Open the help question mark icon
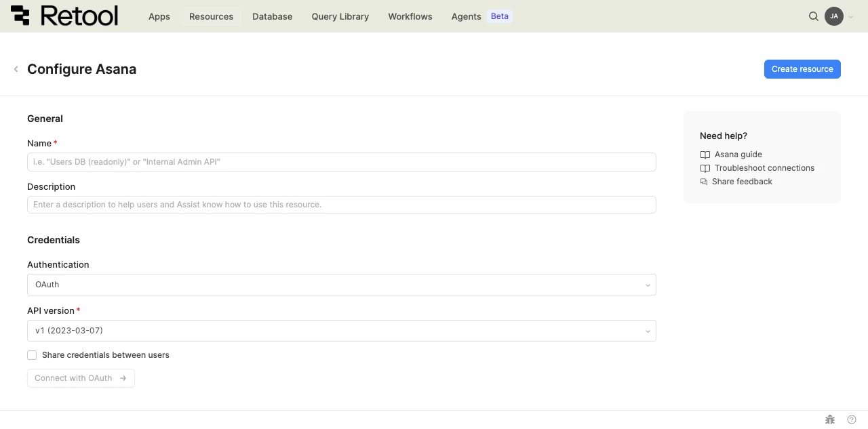The width and height of the screenshot is (868, 429). pyautogui.click(x=852, y=420)
